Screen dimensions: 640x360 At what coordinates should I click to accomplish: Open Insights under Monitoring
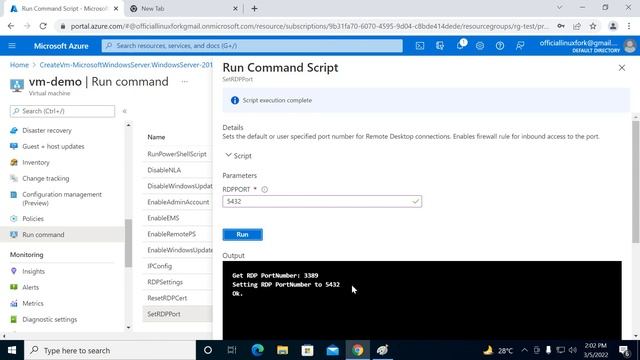tap(33, 271)
